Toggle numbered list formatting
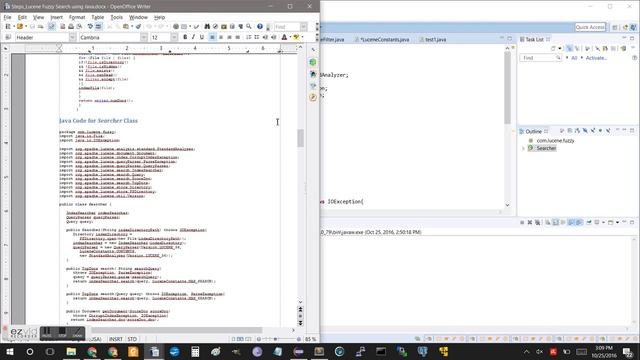This screenshot has width=640, height=360. tap(248, 37)
